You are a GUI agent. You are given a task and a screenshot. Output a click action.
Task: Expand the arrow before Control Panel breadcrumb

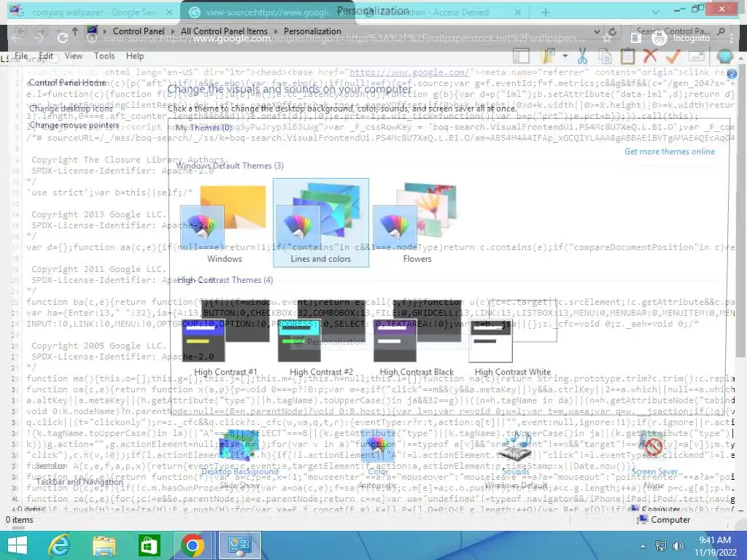[x=105, y=31]
